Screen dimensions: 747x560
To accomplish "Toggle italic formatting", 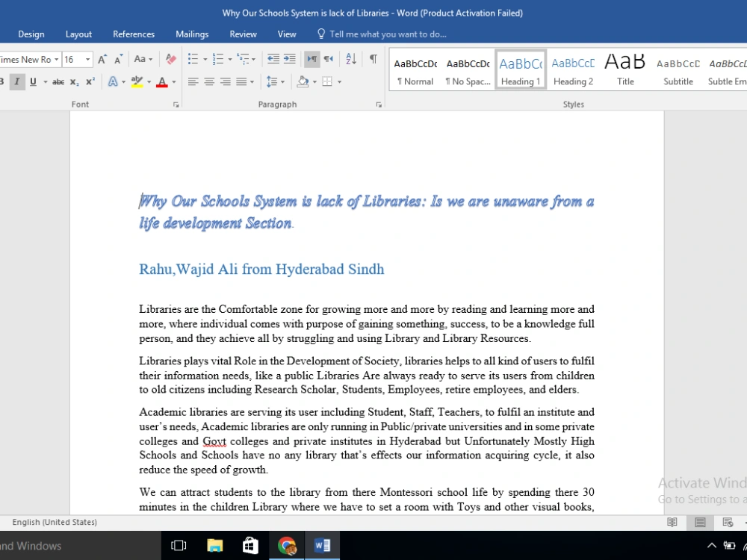I will 17,82.
